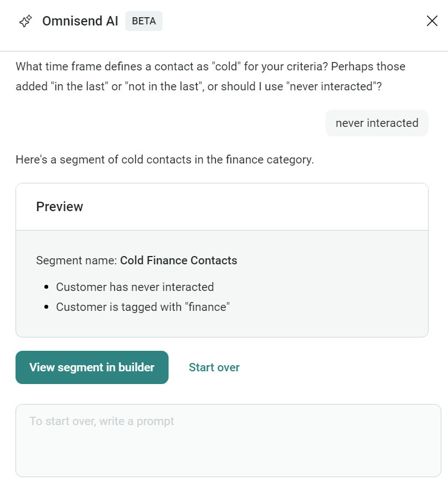Click the bullet before "Customer has never interacted"
Image resolution: width=448 pixels, height=486 pixels.
click(x=47, y=288)
